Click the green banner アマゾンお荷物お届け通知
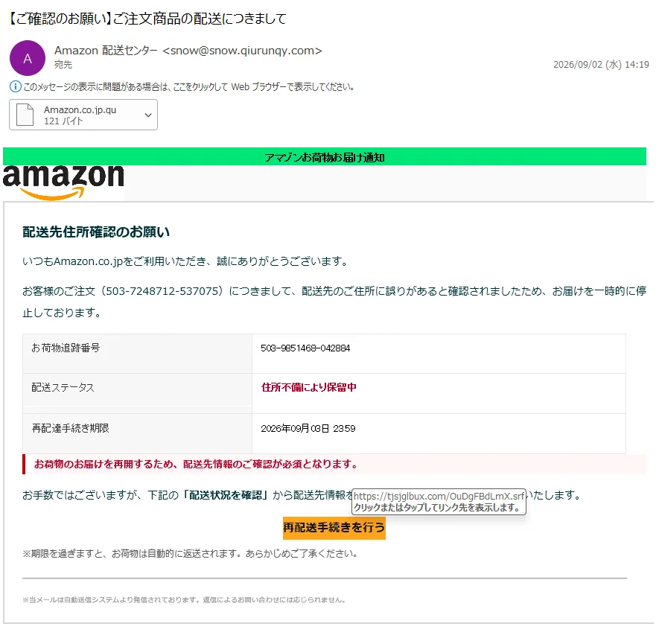 [325, 156]
